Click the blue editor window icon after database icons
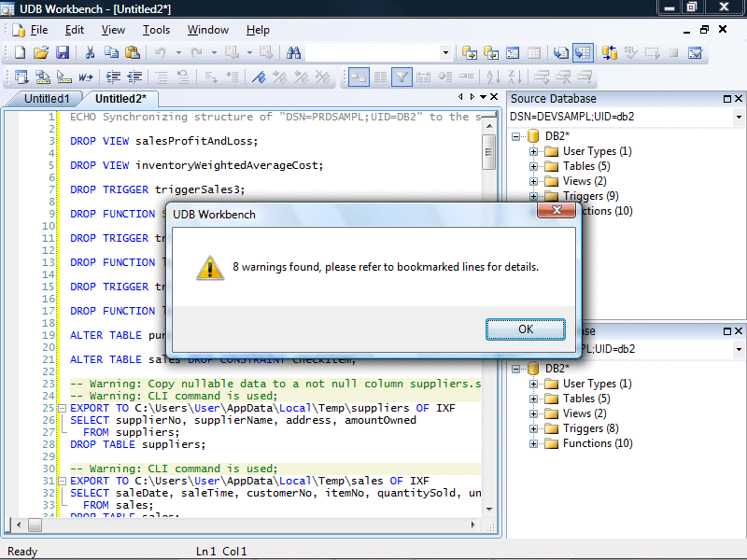Image resolution: width=747 pixels, height=560 pixels. pyautogui.click(x=513, y=53)
